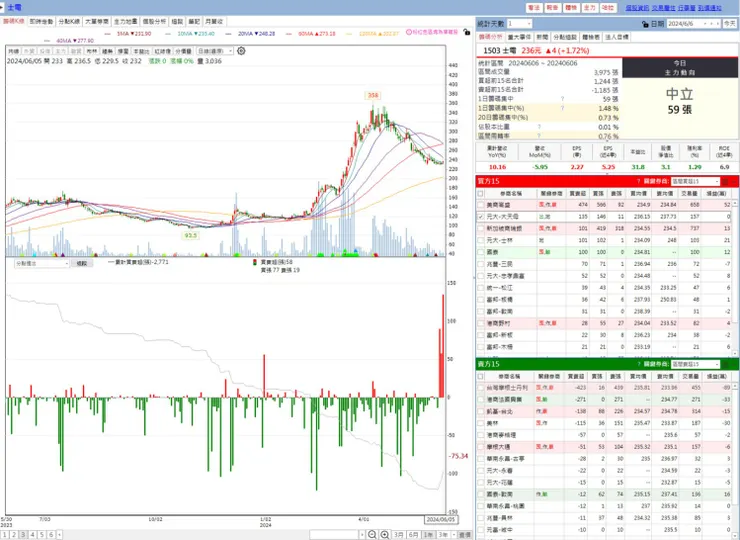Tick the select-all checkbox in 買方15 header
Viewport: 740px width, 540px height.
[480, 194]
